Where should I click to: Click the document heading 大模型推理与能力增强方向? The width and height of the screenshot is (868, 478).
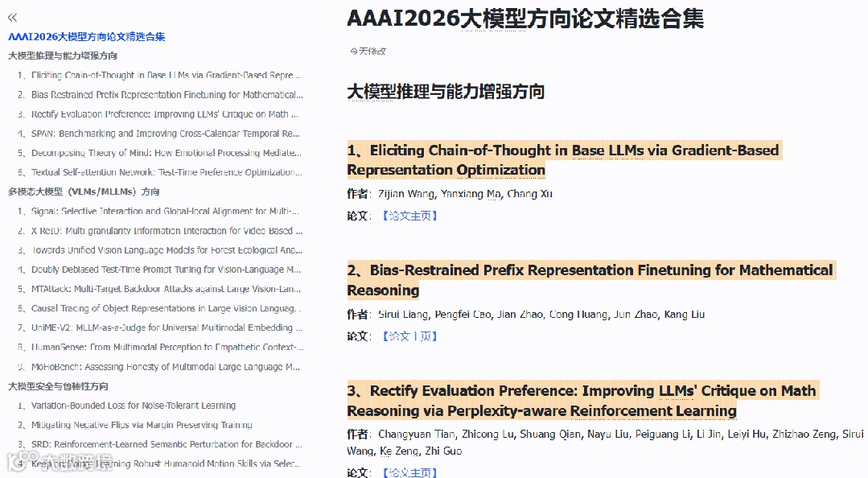pos(446,92)
